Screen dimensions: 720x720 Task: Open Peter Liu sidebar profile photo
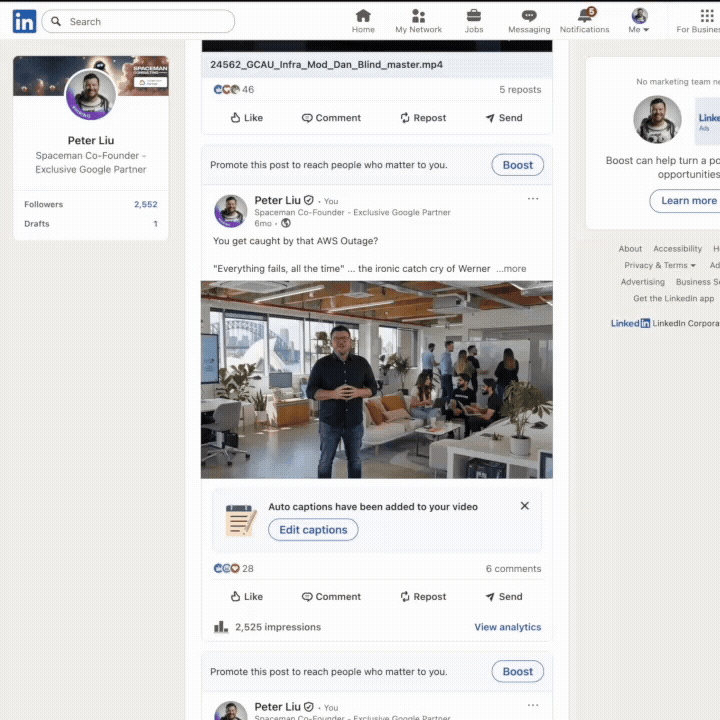point(91,95)
